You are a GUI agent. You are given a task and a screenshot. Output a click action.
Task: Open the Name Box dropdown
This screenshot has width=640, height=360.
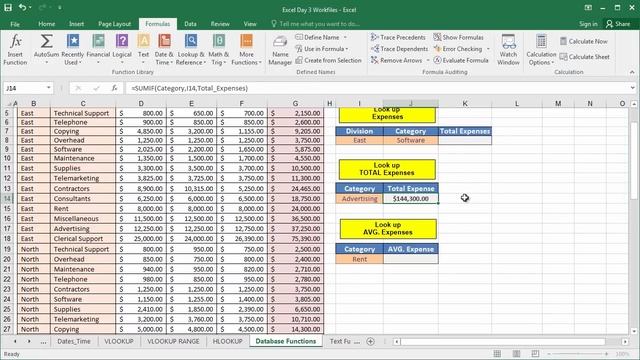[49, 88]
